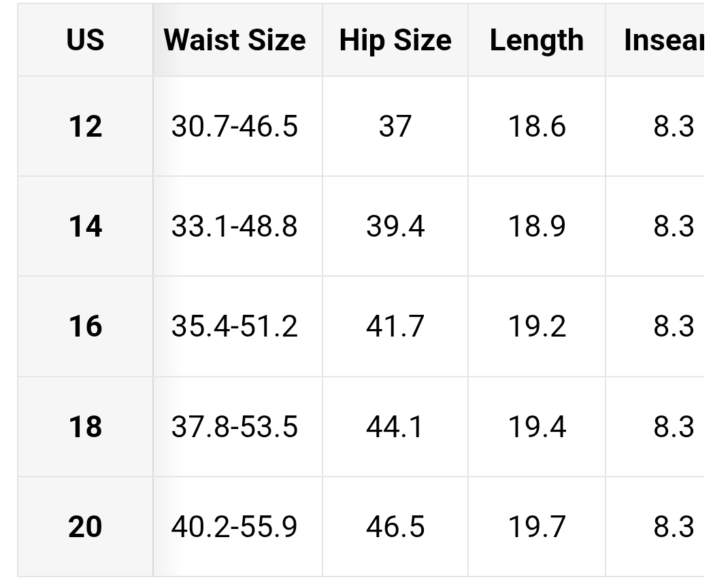Viewport: 728px width, 582px height.
Task: Click hip size value 37
Action: 395,126
